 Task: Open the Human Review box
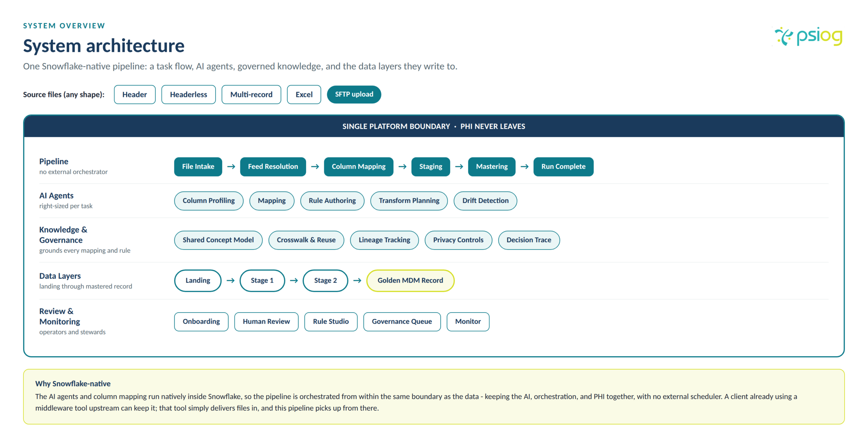point(266,322)
